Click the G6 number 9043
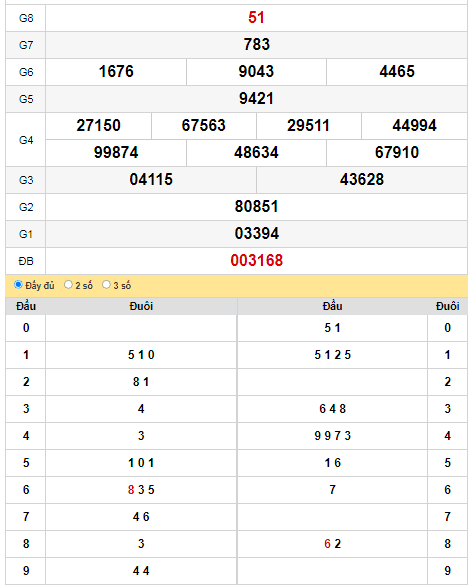 click(x=256, y=71)
